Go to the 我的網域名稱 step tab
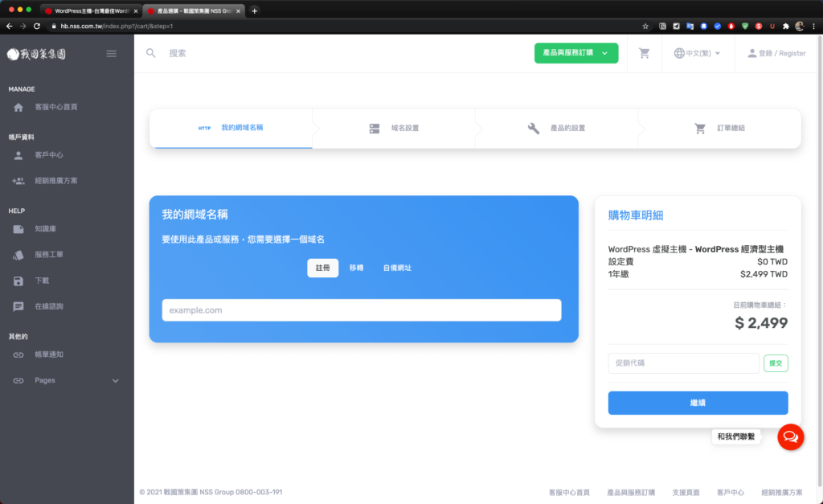Screen dimensions: 823x504 point(231,129)
